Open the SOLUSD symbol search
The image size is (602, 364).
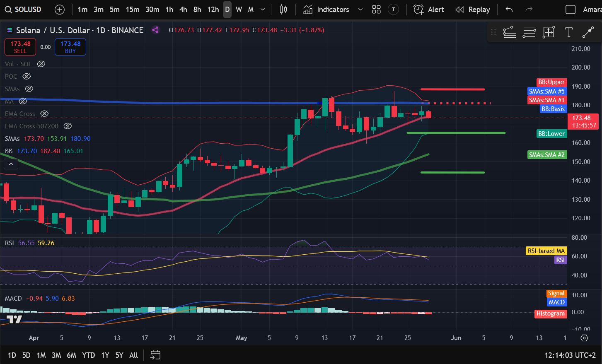pos(23,10)
